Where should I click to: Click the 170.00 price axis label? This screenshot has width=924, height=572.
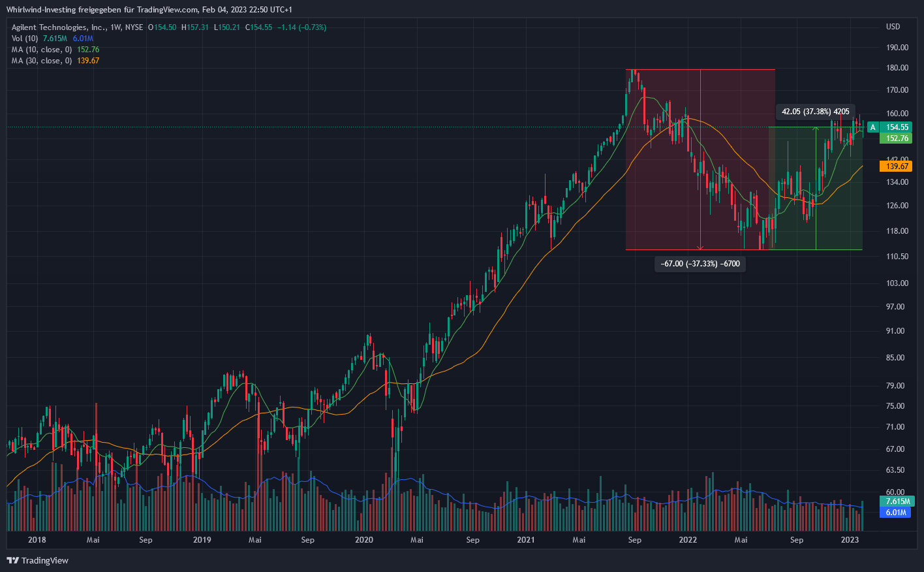pos(897,90)
